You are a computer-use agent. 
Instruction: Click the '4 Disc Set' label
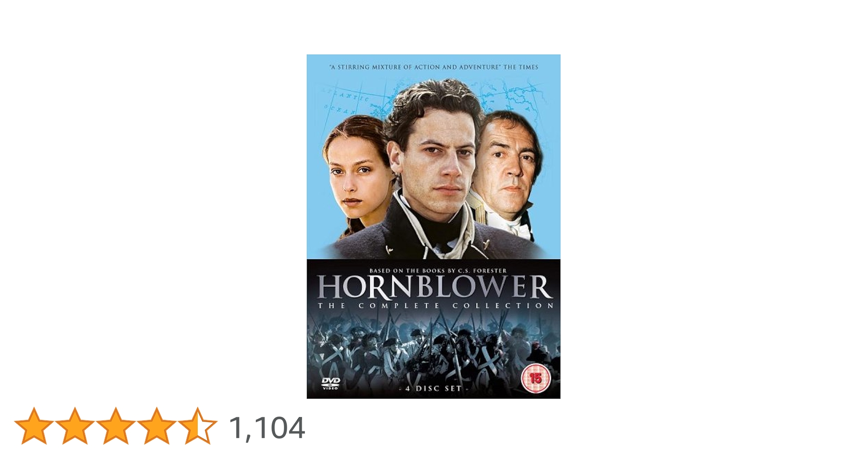pos(433,389)
